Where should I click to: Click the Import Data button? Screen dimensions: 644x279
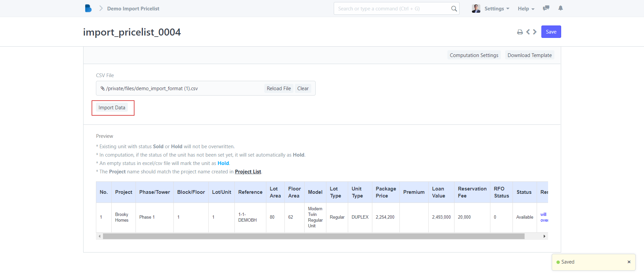pyautogui.click(x=112, y=108)
